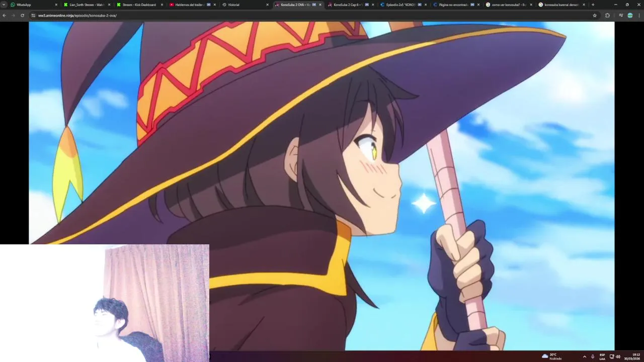Close the Historial tab
Viewport: 644px width, 362px height.
[x=268, y=5]
